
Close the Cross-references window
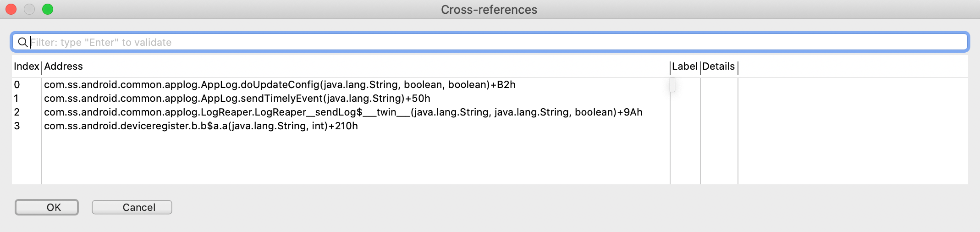pos(11,9)
